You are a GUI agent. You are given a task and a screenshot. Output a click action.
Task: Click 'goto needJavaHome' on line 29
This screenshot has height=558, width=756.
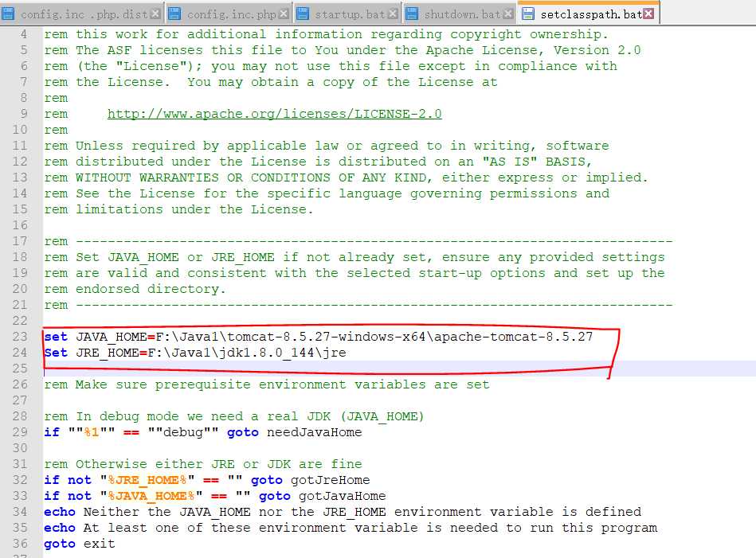coord(294,431)
